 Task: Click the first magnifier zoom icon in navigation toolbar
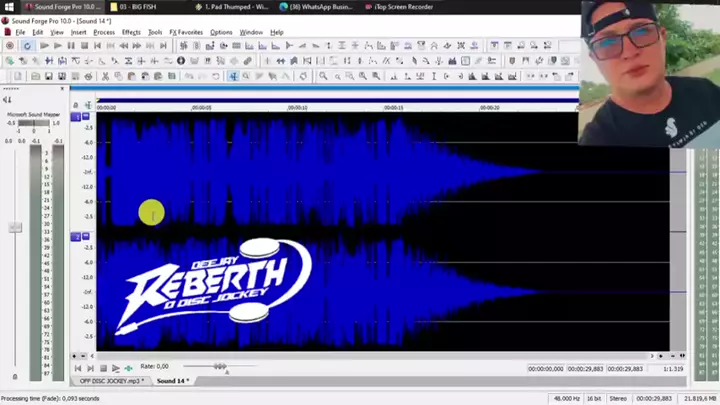(323, 76)
